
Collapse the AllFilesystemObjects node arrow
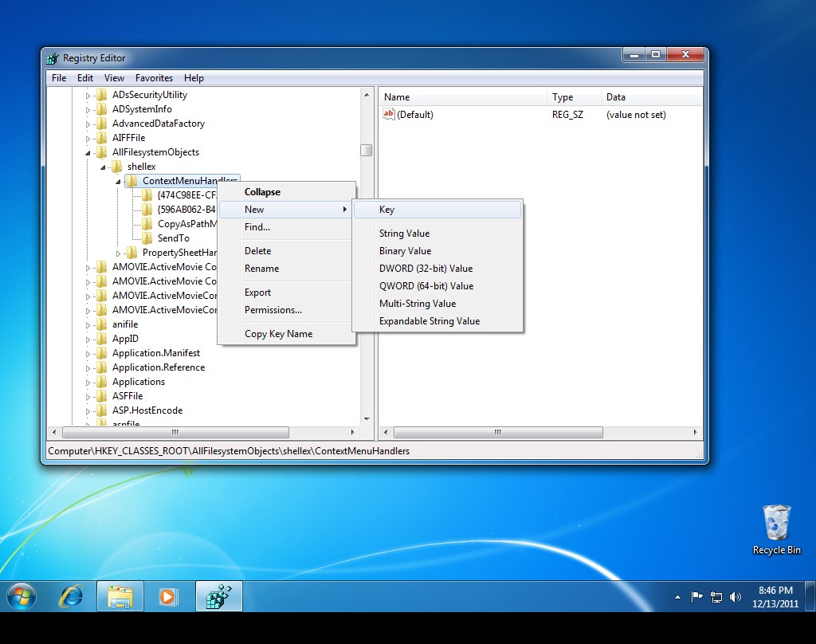[x=88, y=152]
